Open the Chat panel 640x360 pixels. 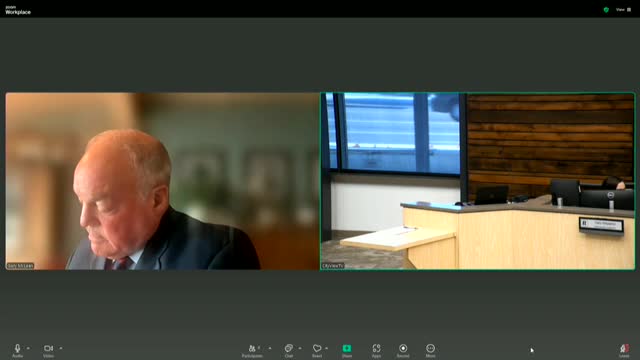point(289,350)
